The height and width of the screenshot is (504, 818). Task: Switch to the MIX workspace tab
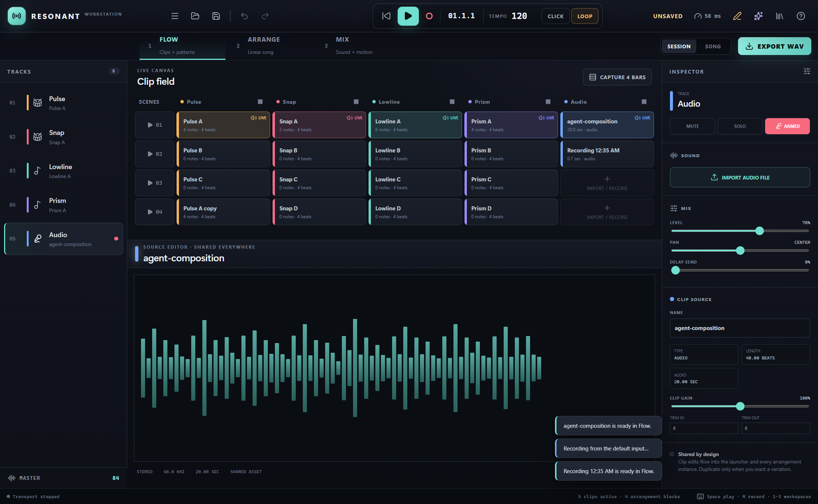pos(359,46)
